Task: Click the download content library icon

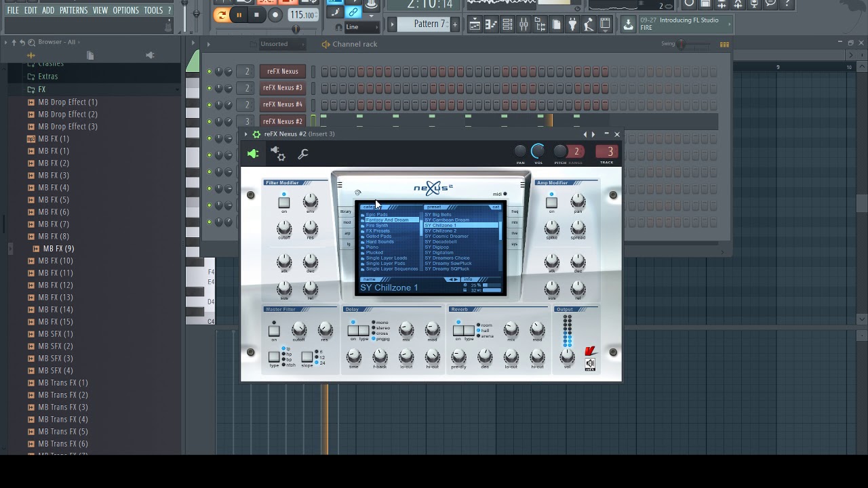Action: (x=628, y=25)
